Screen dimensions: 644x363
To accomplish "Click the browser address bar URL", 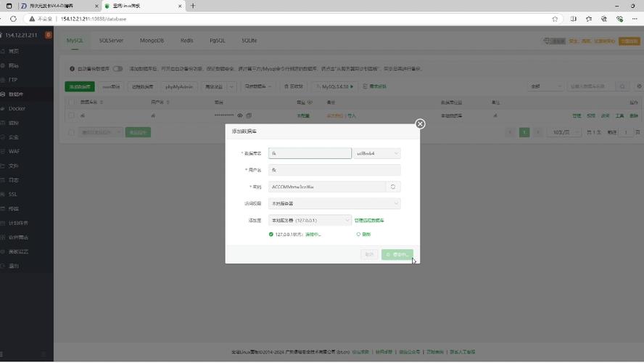I will coord(94,19).
